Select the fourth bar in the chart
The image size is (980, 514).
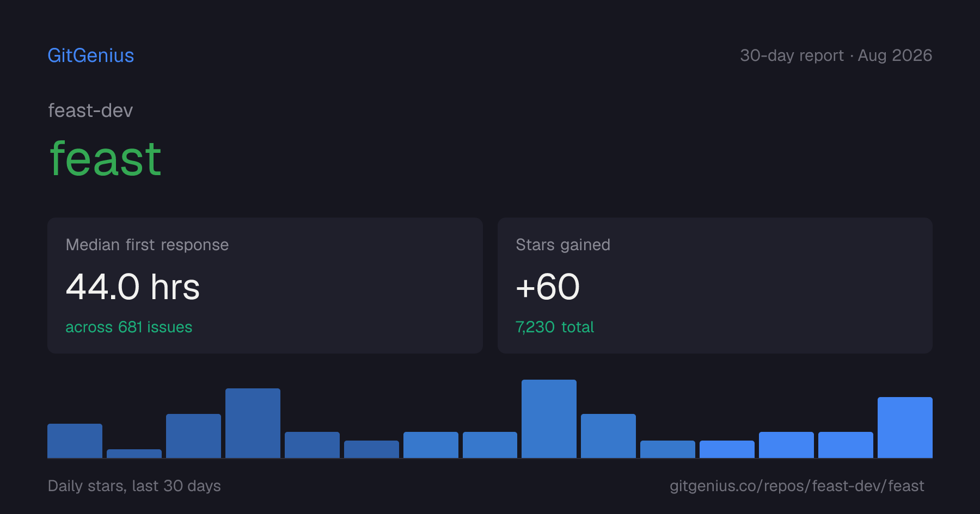tap(253, 423)
